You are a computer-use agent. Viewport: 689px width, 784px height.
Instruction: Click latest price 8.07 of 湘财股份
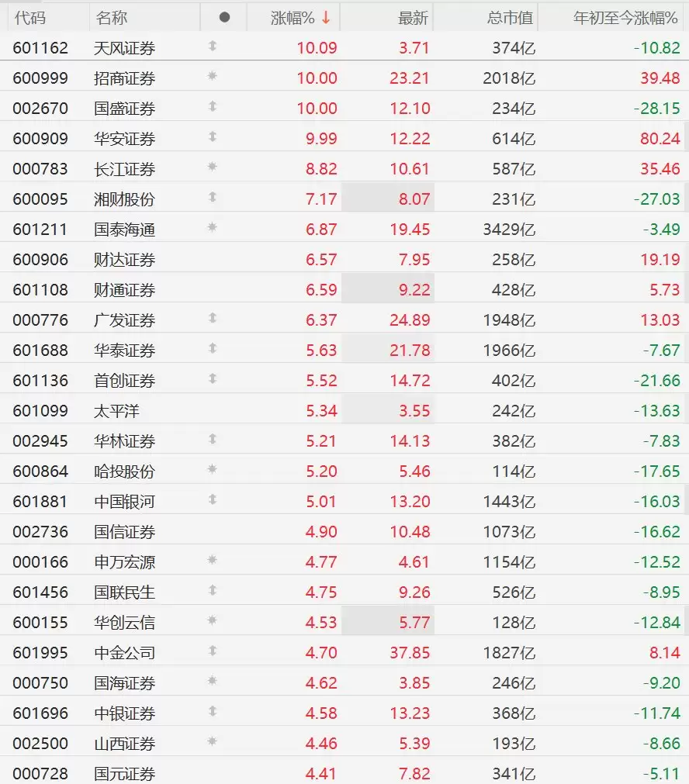pyautogui.click(x=414, y=199)
